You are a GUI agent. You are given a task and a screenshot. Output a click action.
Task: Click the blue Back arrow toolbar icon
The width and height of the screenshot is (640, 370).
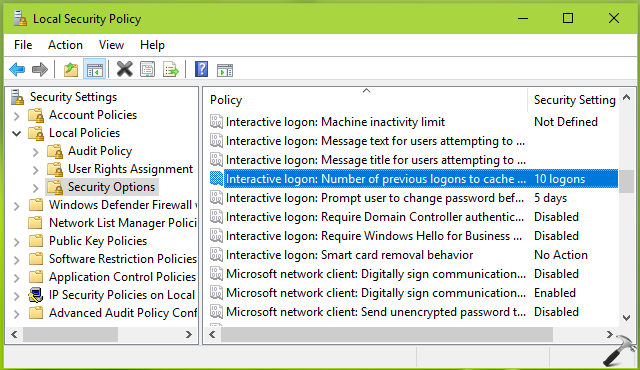(x=17, y=70)
